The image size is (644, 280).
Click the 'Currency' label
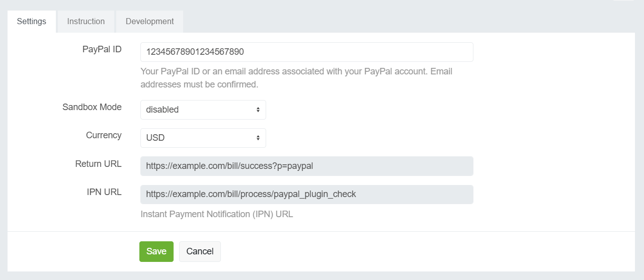[104, 135]
